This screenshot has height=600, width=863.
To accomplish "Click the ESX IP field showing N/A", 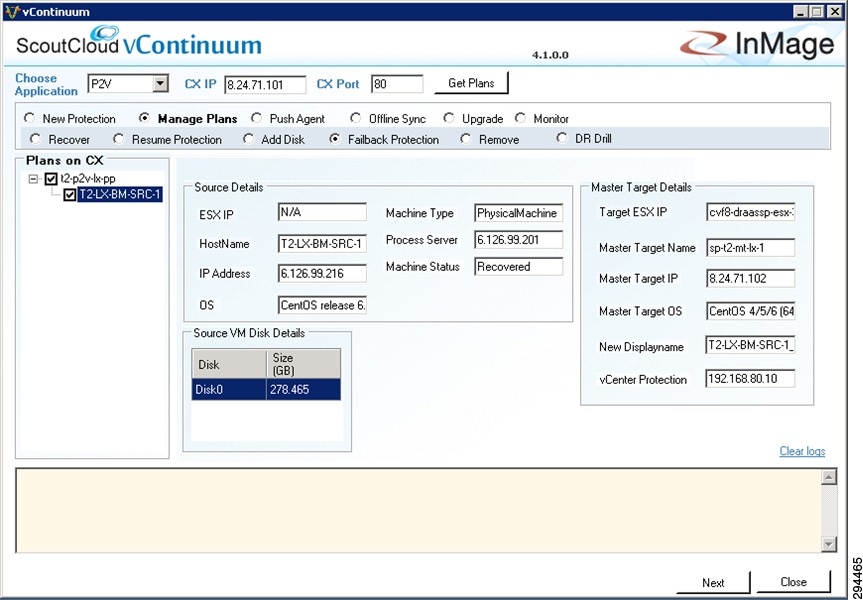I will pyautogui.click(x=322, y=212).
